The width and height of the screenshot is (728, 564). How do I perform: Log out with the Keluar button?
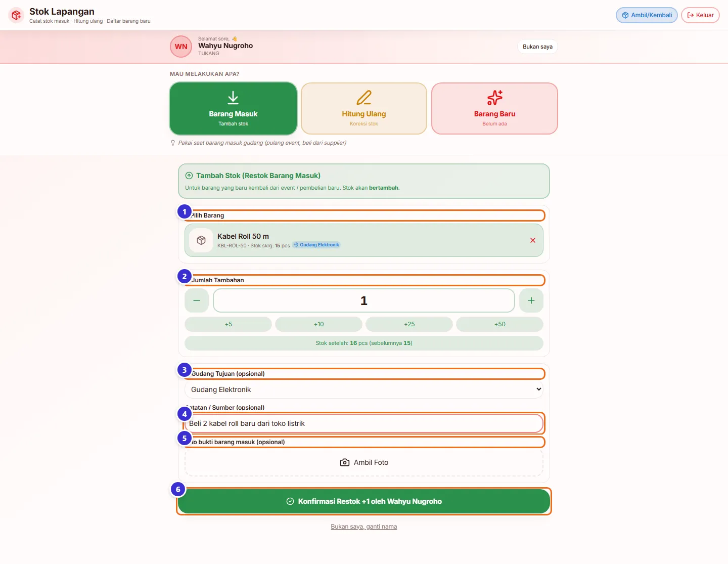point(700,15)
